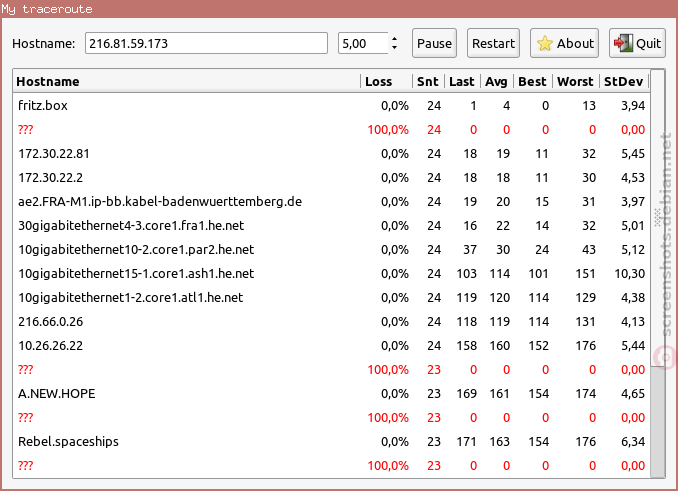Screen dimensions: 678x491
Task: Focus the Hostname input field
Action: tap(206, 43)
